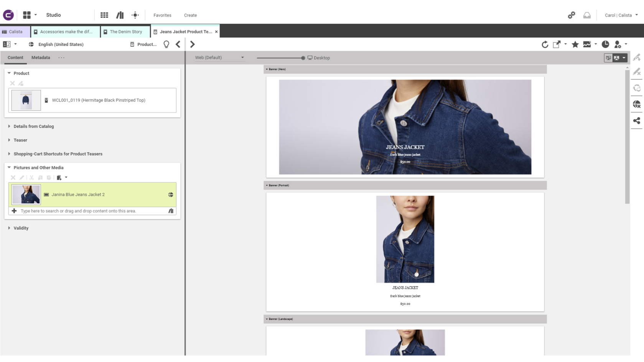Click the CoreMedia purple logo
644x362 pixels.
click(x=8, y=15)
